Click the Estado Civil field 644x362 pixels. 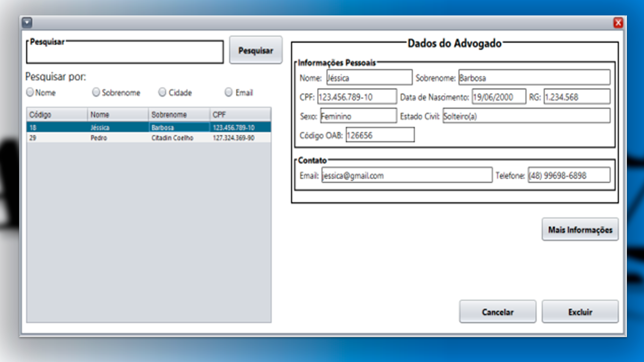(x=526, y=116)
